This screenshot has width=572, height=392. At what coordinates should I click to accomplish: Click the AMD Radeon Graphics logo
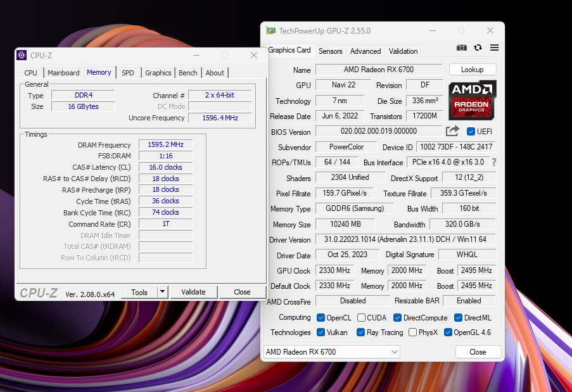tap(472, 100)
